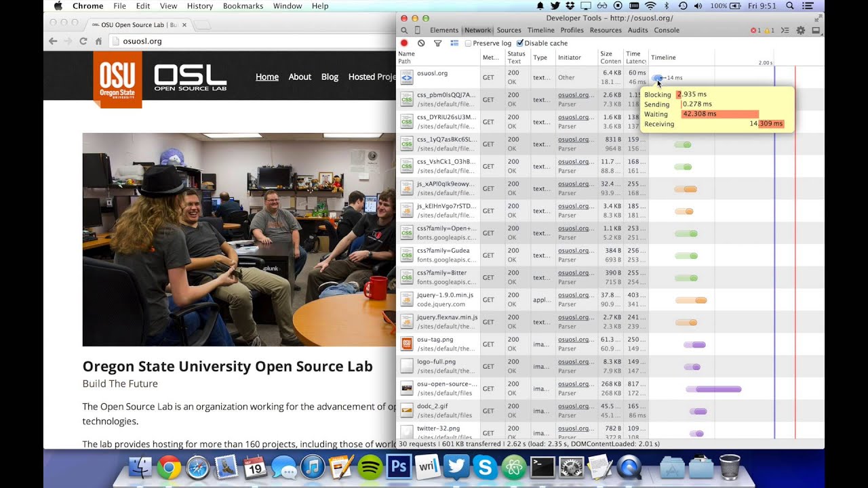Clear the network log with the ban icon
Image resolution: width=868 pixels, height=488 pixels.
click(x=421, y=43)
